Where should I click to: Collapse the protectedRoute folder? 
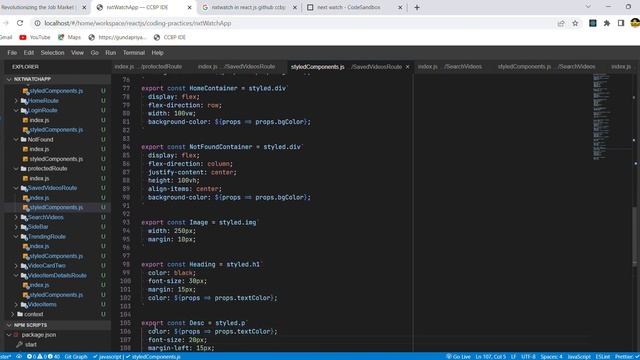pyautogui.click(x=47, y=169)
